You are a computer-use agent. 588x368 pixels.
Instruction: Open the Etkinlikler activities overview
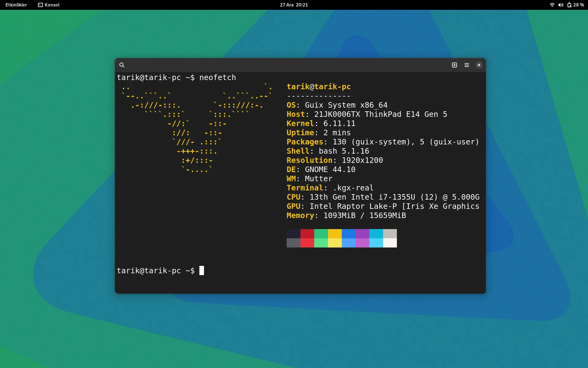[x=16, y=5]
